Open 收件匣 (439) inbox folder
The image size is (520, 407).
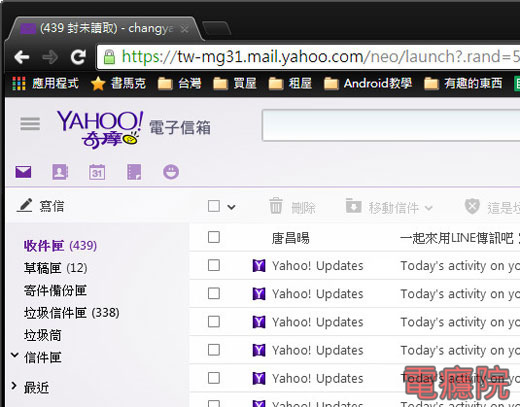tap(60, 246)
